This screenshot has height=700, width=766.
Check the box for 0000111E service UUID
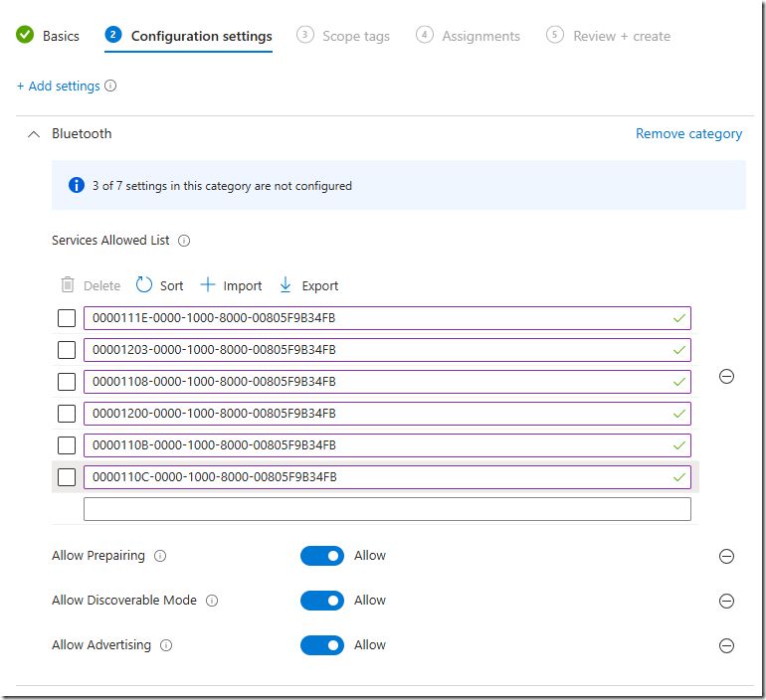tap(67, 318)
